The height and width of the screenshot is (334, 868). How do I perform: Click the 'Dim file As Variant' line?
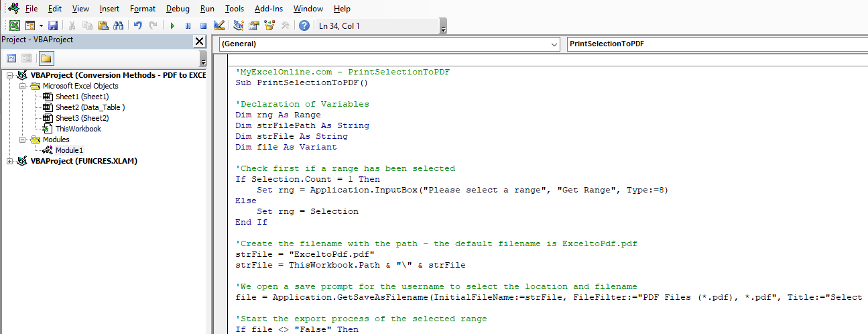point(286,147)
